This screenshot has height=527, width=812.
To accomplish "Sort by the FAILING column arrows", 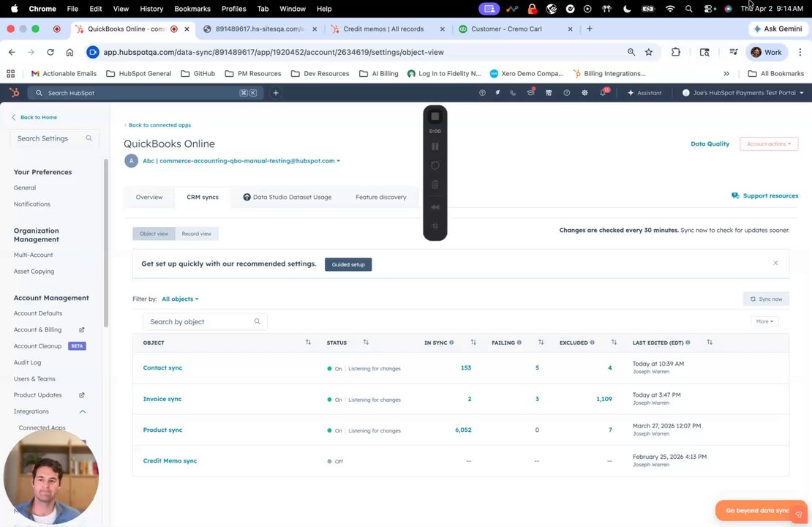I will (x=541, y=343).
